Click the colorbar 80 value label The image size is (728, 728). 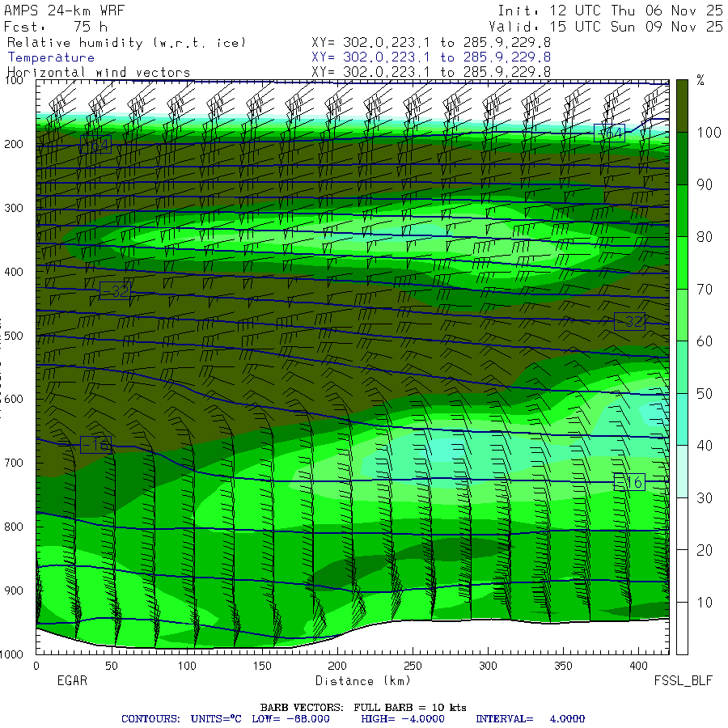pyautogui.click(x=705, y=237)
